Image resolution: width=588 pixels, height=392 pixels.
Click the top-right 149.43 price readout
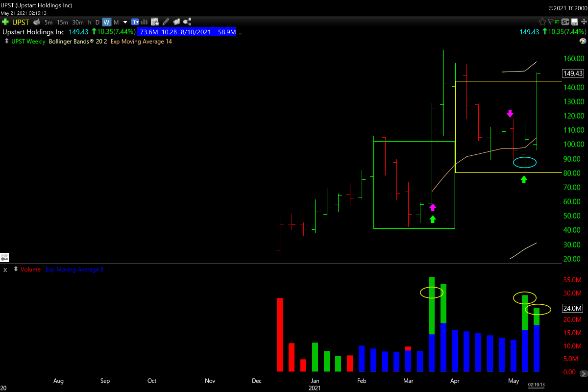click(x=529, y=32)
